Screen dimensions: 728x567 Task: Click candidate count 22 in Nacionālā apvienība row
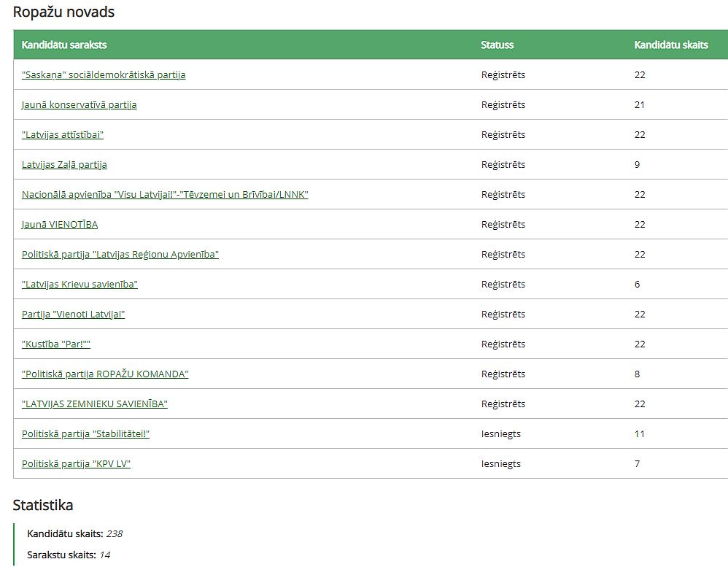point(640,195)
